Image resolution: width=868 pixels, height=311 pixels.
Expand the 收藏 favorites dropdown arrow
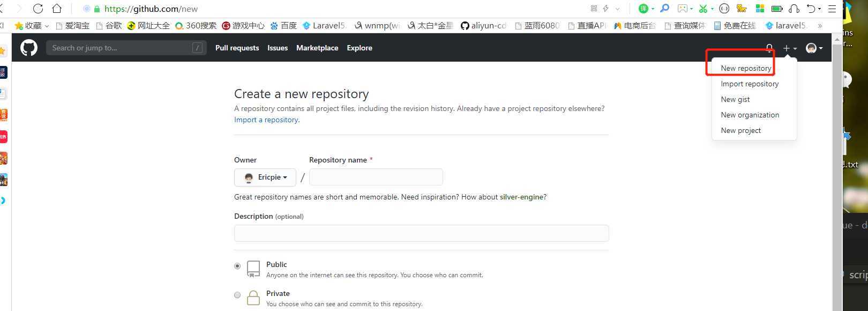point(47,26)
